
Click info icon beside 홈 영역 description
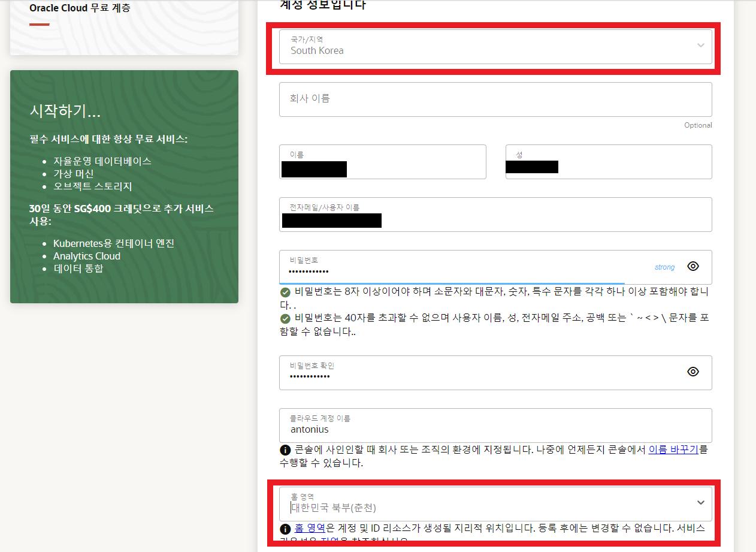[285, 529]
